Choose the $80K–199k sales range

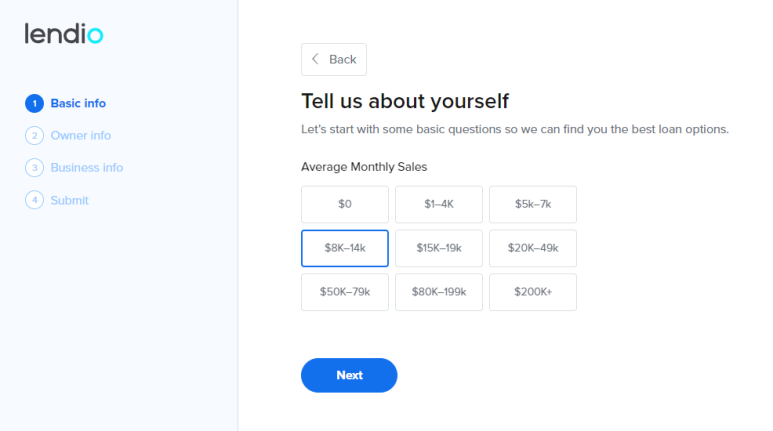point(439,292)
